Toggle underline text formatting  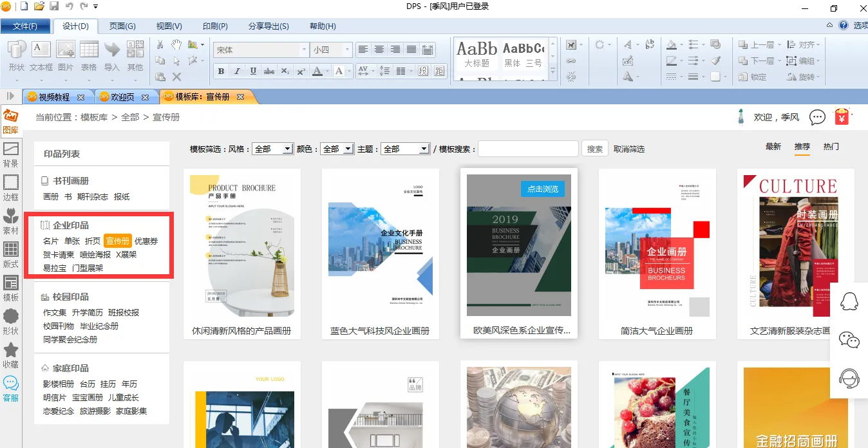(x=253, y=71)
